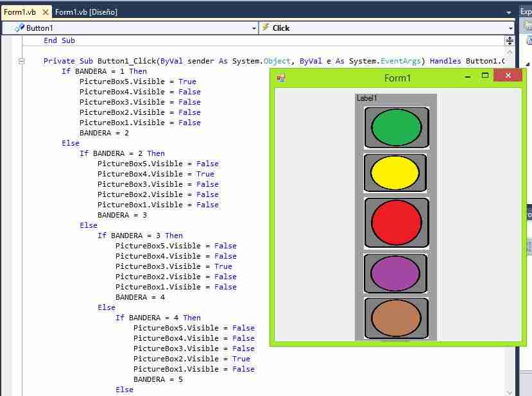The height and width of the screenshot is (396, 532).
Task: Click 'BANDERA = 4' assignment line
Action: [140, 297]
